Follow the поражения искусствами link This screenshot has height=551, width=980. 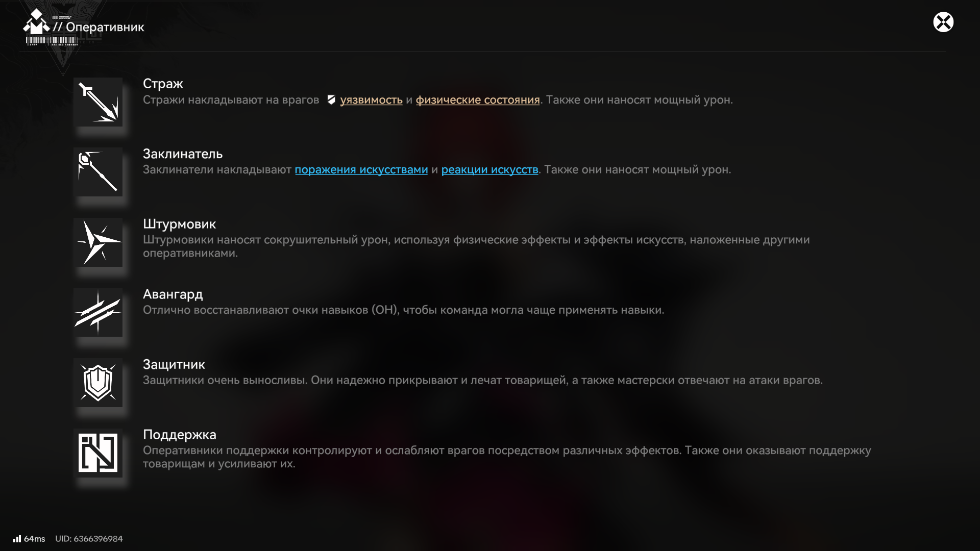pyautogui.click(x=361, y=170)
